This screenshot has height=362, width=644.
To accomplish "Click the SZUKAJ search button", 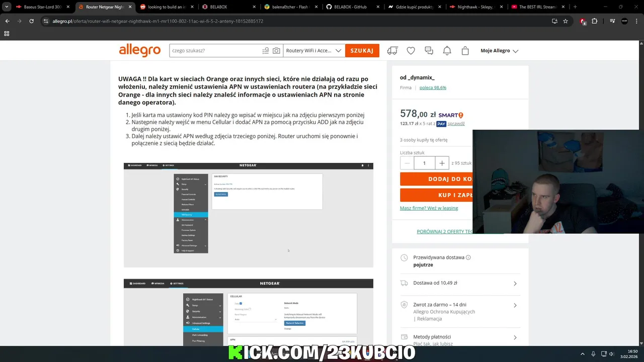I will click(x=362, y=51).
